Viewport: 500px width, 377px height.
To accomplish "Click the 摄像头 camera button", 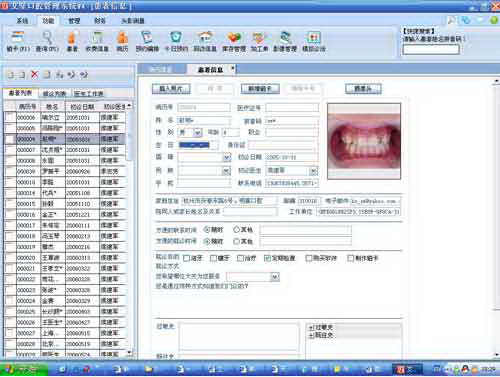I will click(363, 89).
